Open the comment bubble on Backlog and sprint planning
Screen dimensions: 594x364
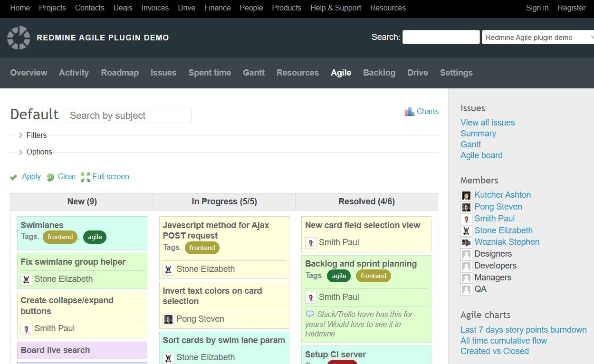click(310, 314)
